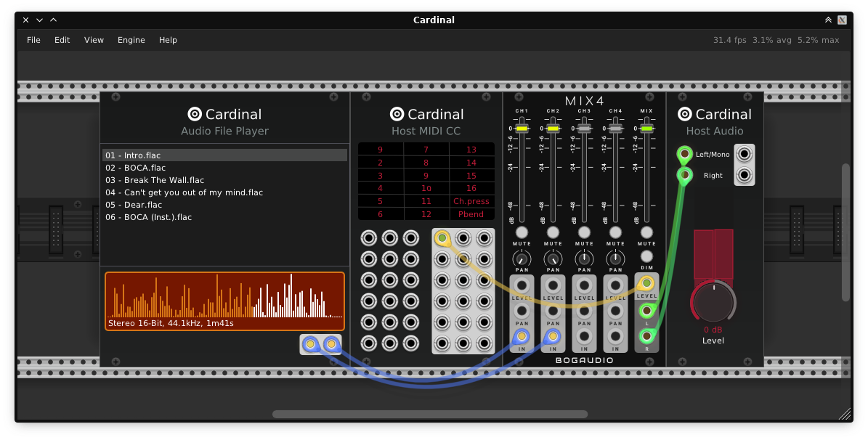The height and width of the screenshot is (440, 868).
Task: Toggle the DIM button on MIX4
Action: click(x=646, y=256)
